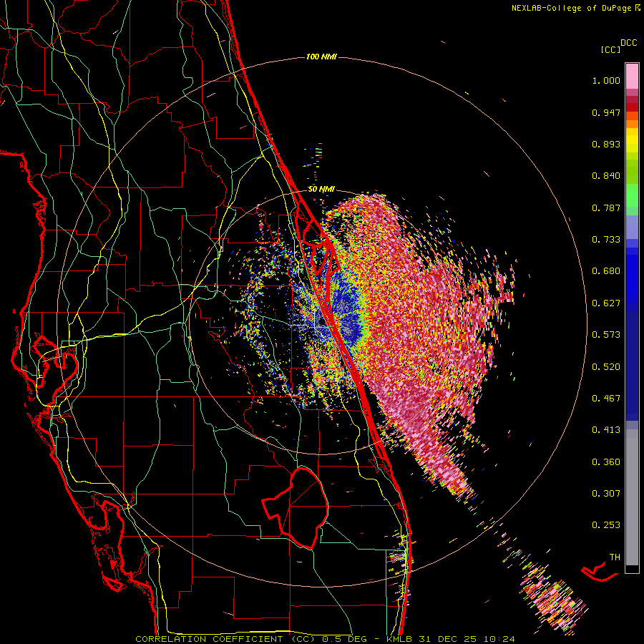
Task: Click the 0.947 scale value
Action: tap(606, 112)
